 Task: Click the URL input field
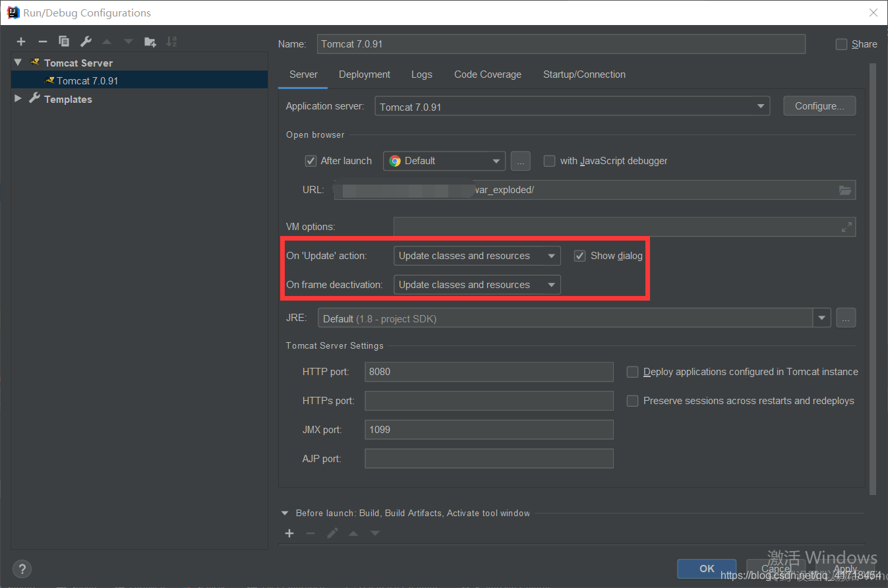point(595,190)
